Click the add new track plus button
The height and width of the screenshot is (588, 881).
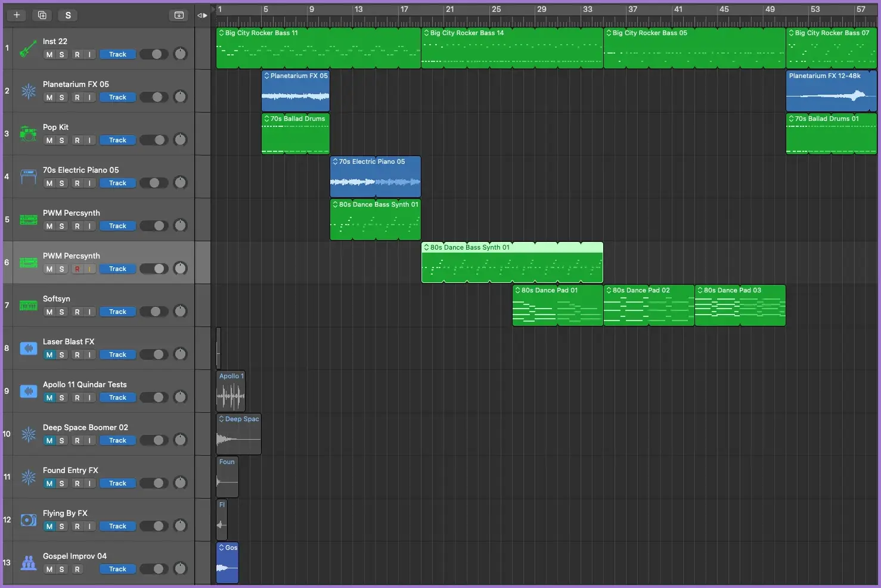(17, 15)
